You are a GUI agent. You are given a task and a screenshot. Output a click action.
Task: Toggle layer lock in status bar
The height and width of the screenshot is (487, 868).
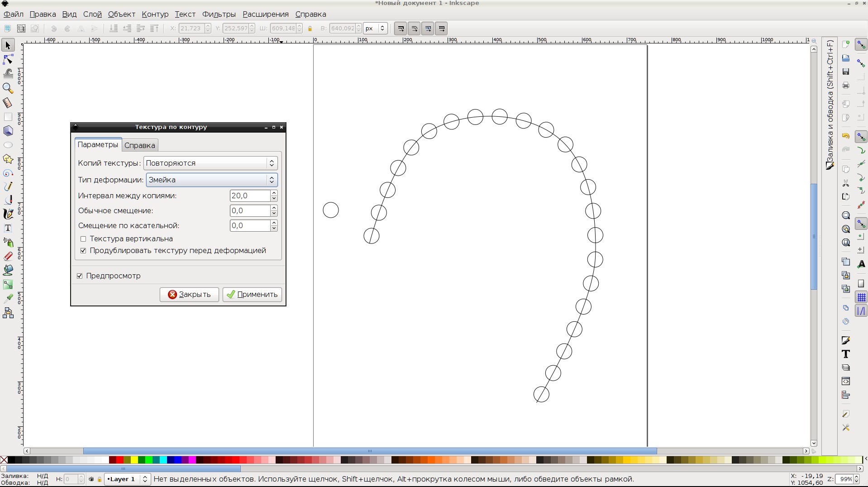point(100,479)
